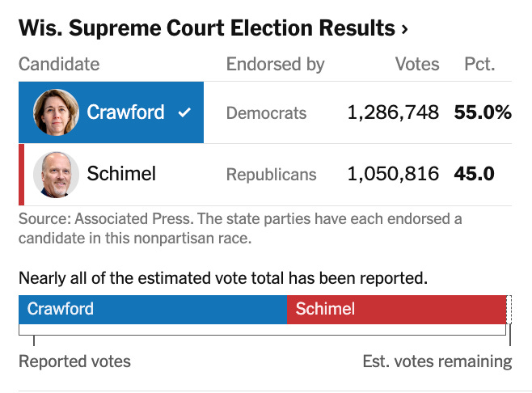
Task: Click the Endorsed by column header
Action: coord(275,64)
